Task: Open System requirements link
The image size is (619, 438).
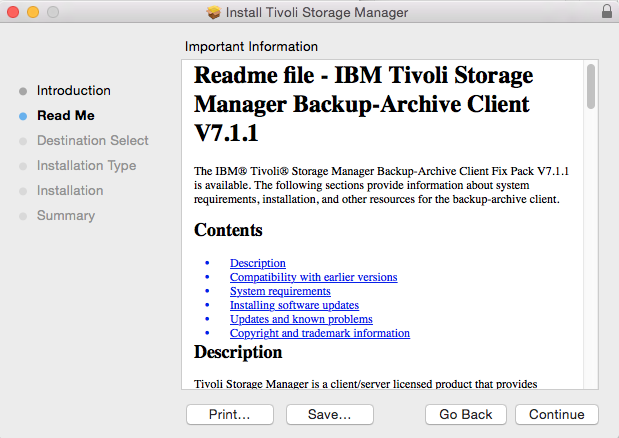Action: coord(280,291)
